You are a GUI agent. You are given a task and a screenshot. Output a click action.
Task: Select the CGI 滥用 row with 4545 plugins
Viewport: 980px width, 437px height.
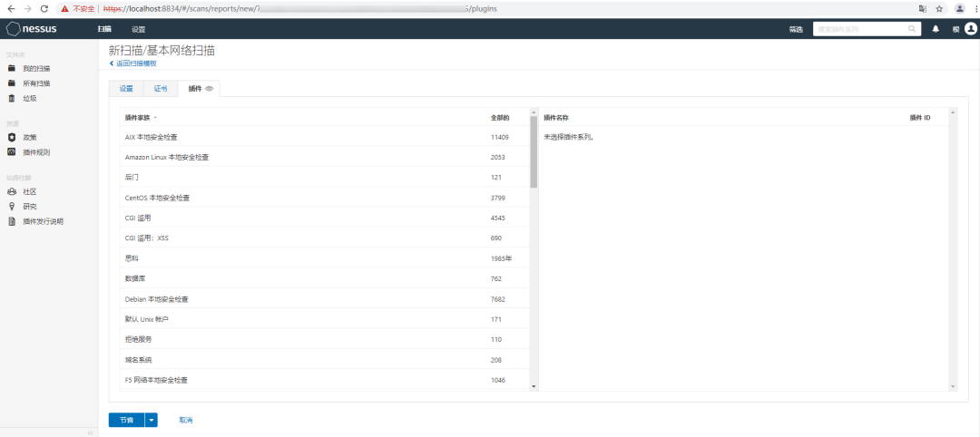(324, 218)
